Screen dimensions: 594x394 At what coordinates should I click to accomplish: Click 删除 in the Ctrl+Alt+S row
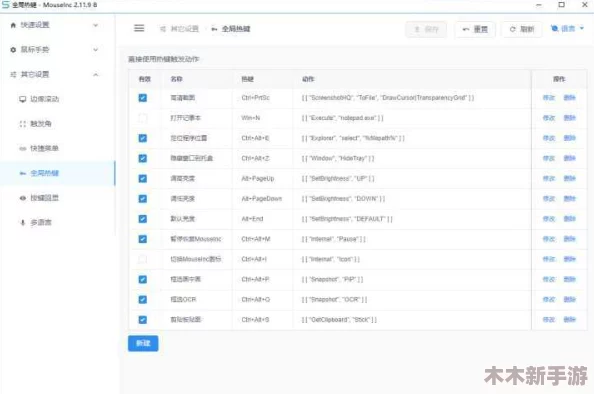(569, 320)
